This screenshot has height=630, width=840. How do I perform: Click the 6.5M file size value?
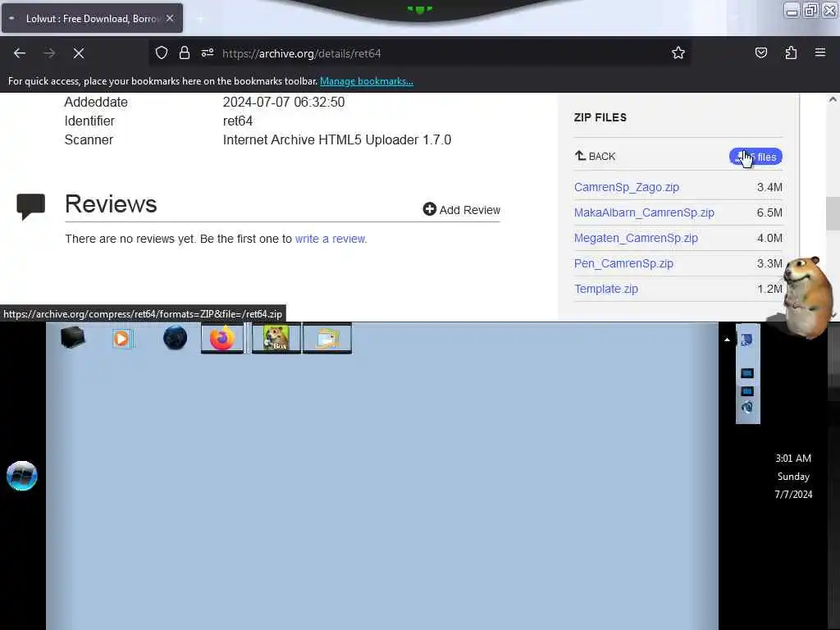click(x=769, y=212)
